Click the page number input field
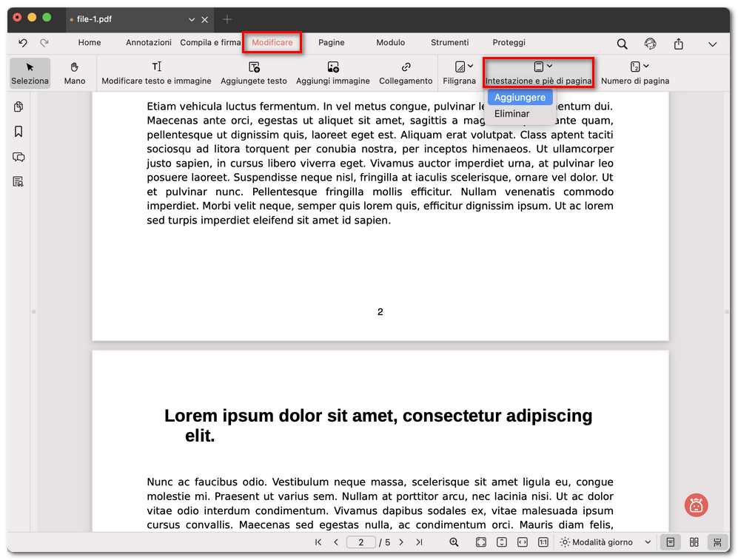This screenshot has height=560, width=738. (361, 542)
